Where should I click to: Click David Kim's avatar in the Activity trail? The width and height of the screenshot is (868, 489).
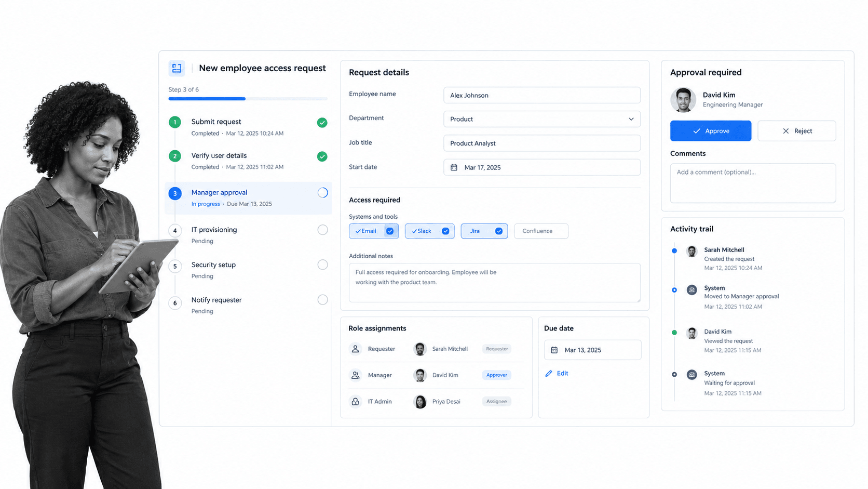[691, 333]
